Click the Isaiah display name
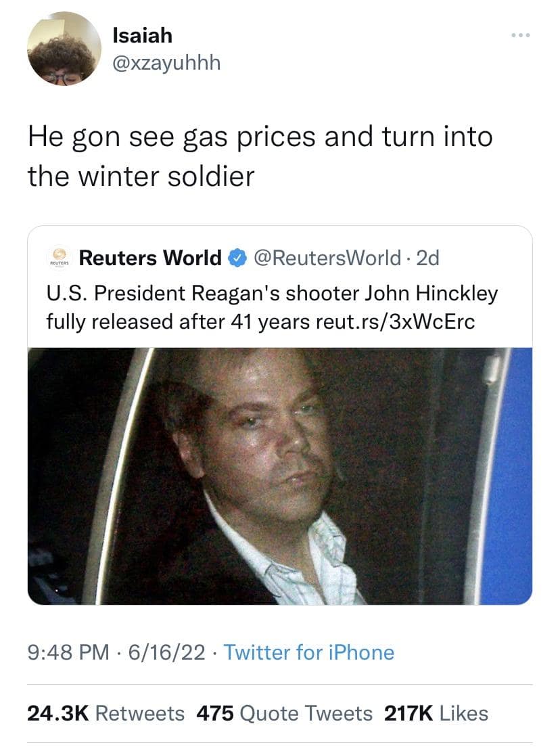Image resolution: width=560 pixels, height=751 pixels. click(x=142, y=34)
